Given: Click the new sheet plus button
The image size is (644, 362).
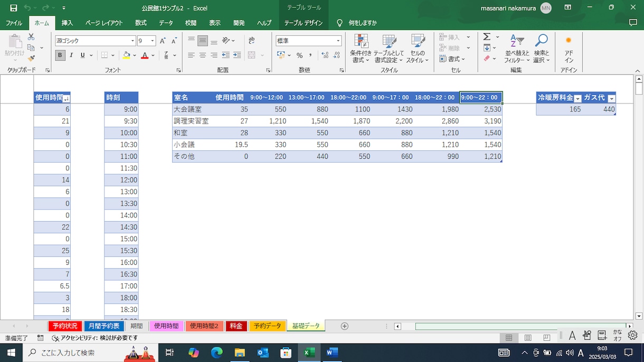Looking at the screenshot, I should pyautogui.click(x=345, y=326).
